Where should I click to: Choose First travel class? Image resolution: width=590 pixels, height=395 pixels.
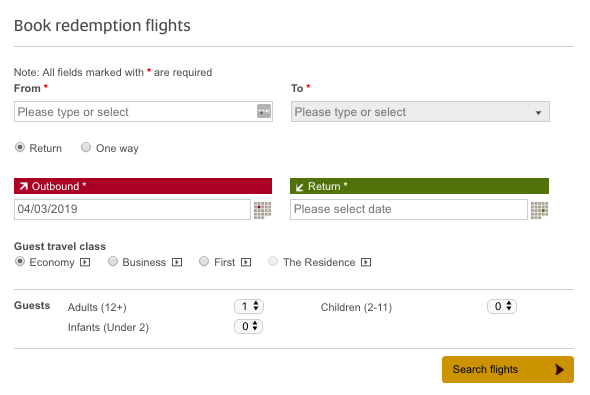[x=204, y=261]
